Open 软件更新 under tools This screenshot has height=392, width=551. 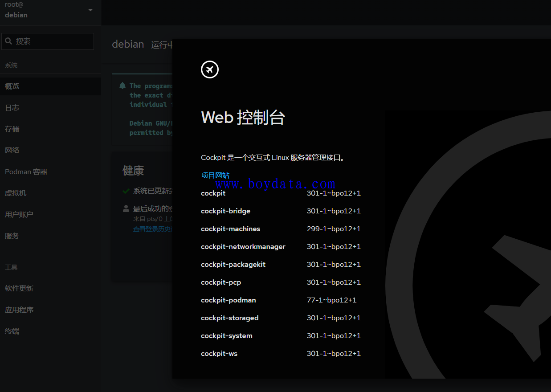(50, 289)
